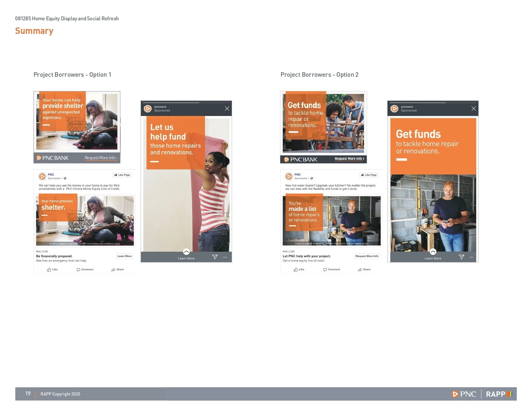Tap swipe-up chevron on Option 2 story
This screenshot has height=411, width=532.
pos(433,251)
